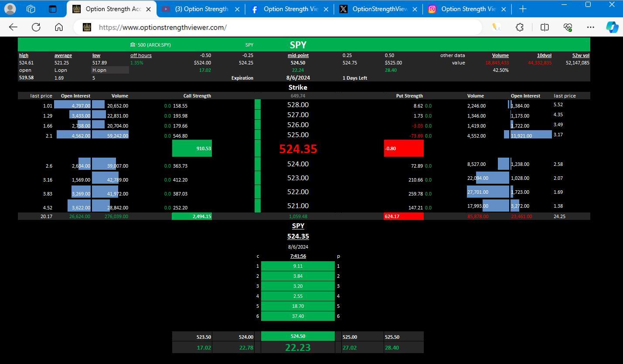Image resolution: width=623 pixels, height=364 pixels.
Task: Click the red 624.17 put total cell
Action: (x=404, y=216)
